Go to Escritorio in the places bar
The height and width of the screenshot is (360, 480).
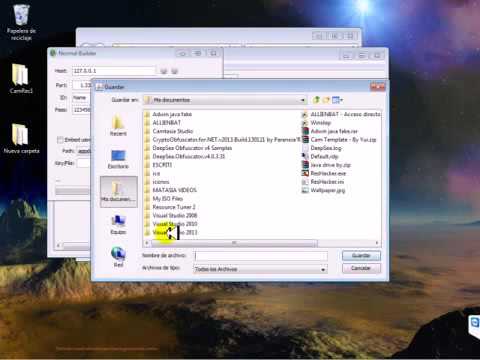point(118,159)
